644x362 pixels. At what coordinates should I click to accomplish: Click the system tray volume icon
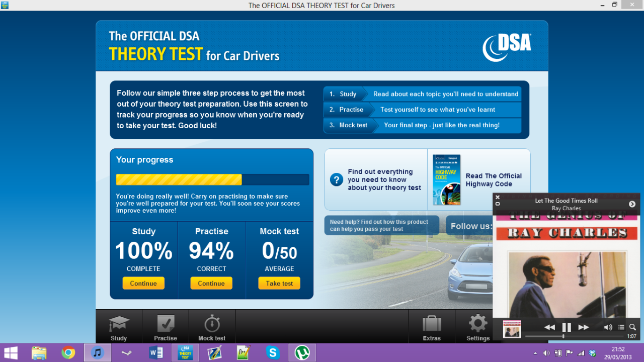tap(547, 353)
